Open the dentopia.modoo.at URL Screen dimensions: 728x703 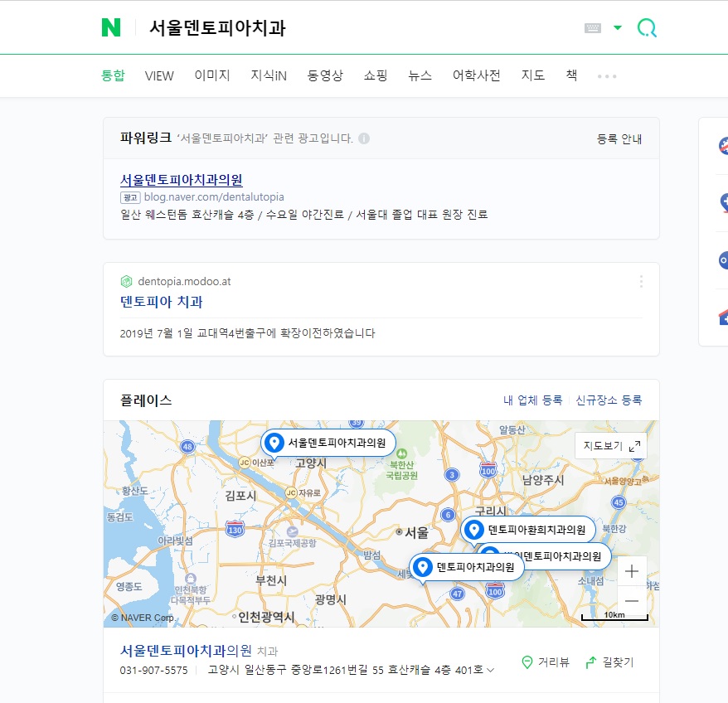pos(184,281)
